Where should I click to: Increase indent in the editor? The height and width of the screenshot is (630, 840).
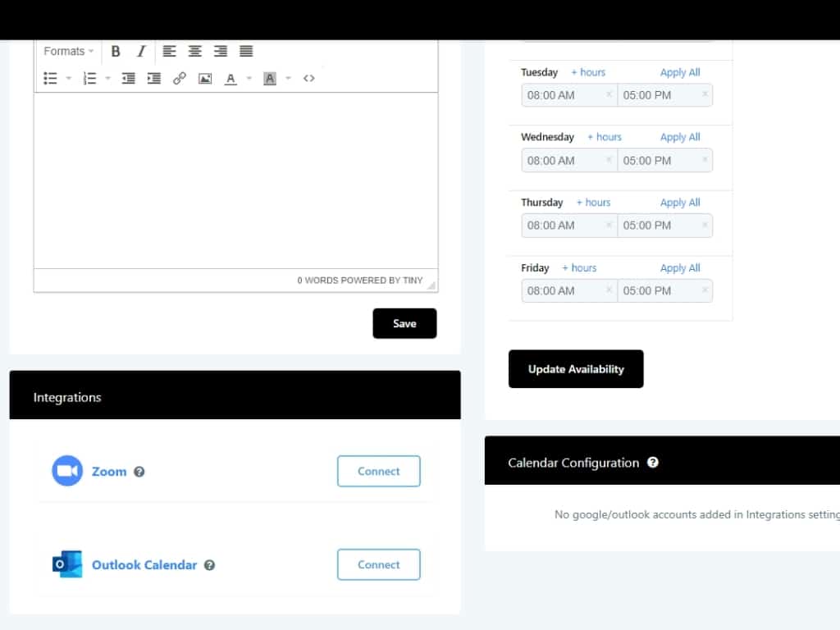(x=153, y=78)
